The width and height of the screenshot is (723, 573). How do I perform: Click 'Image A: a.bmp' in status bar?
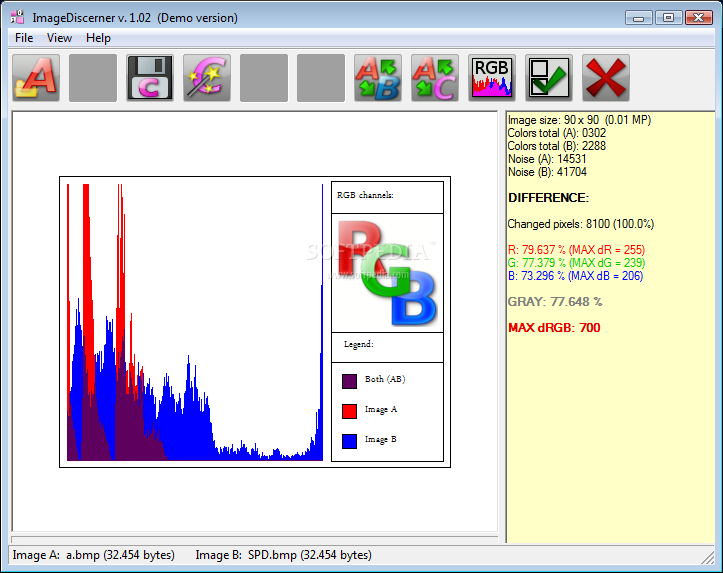(x=94, y=555)
